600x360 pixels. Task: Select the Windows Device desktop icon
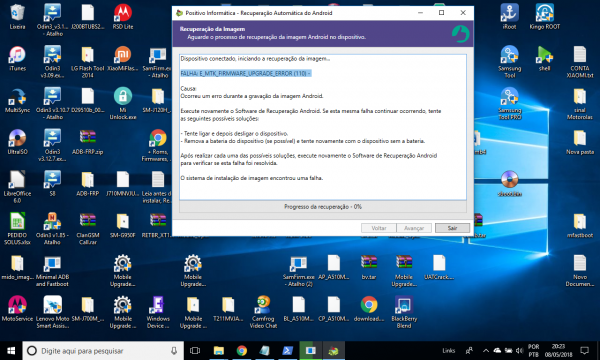coord(158,312)
